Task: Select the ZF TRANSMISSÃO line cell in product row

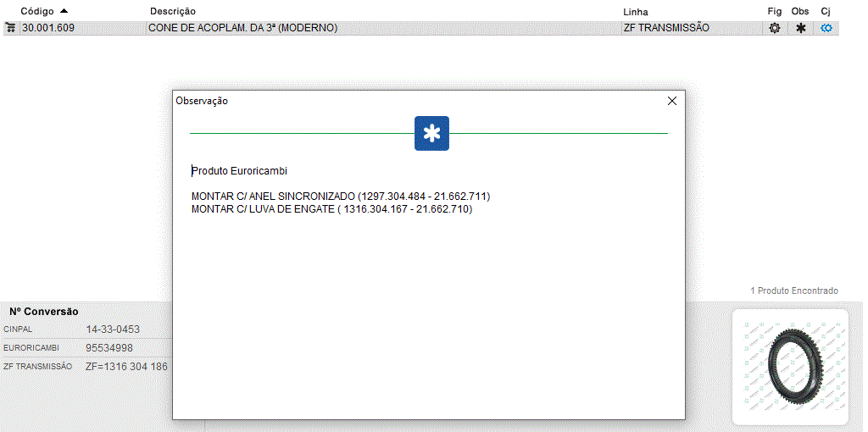Action: (666, 28)
